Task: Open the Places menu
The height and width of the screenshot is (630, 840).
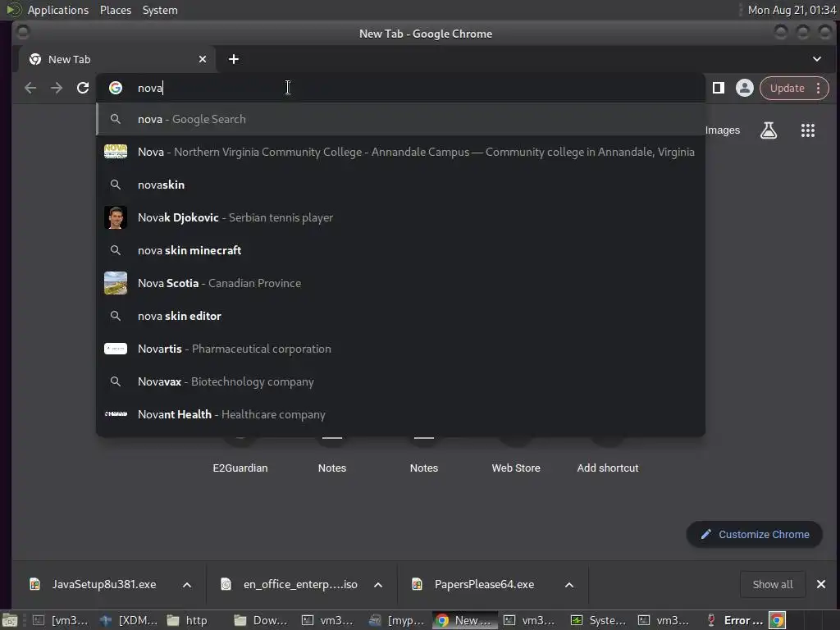Action: [116, 10]
